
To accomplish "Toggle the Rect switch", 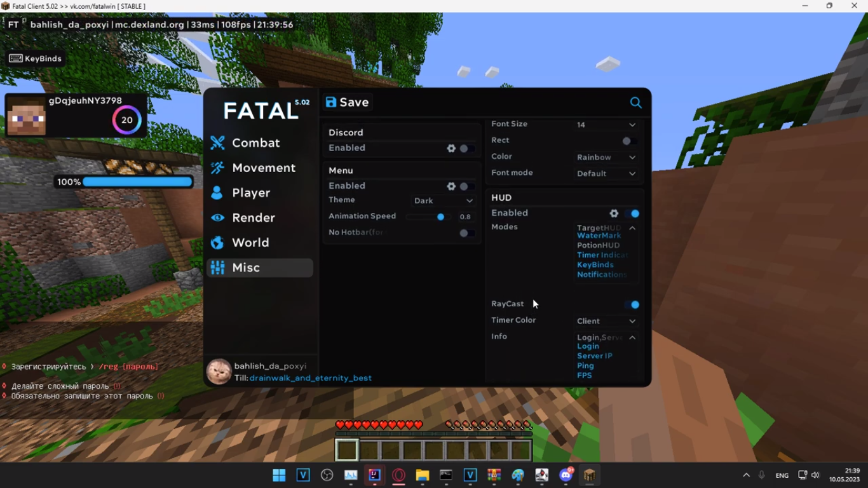I will [630, 141].
